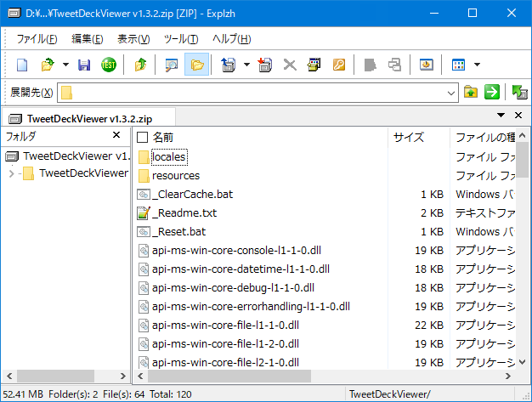Viewport: 532px width, 402px height.
Task: Click the new archive blank page icon
Action: [23, 65]
